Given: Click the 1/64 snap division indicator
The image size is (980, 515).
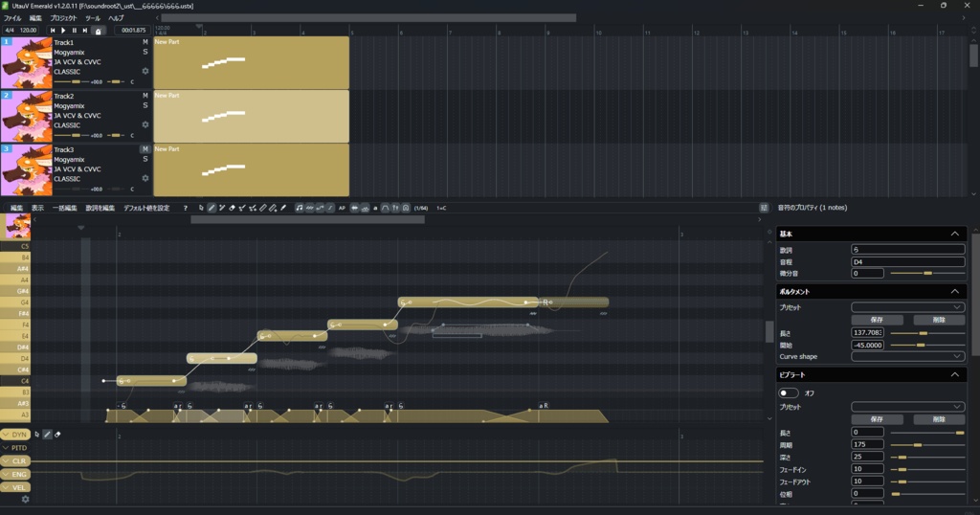Looking at the screenshot, I should coord(421,208).
